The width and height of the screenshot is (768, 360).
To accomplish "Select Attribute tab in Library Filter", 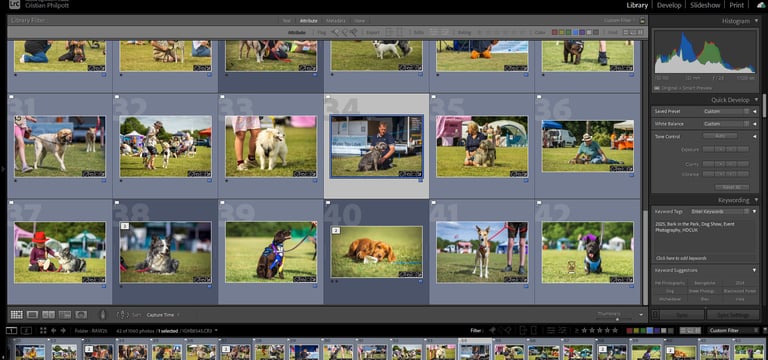I will coord(309,21).
